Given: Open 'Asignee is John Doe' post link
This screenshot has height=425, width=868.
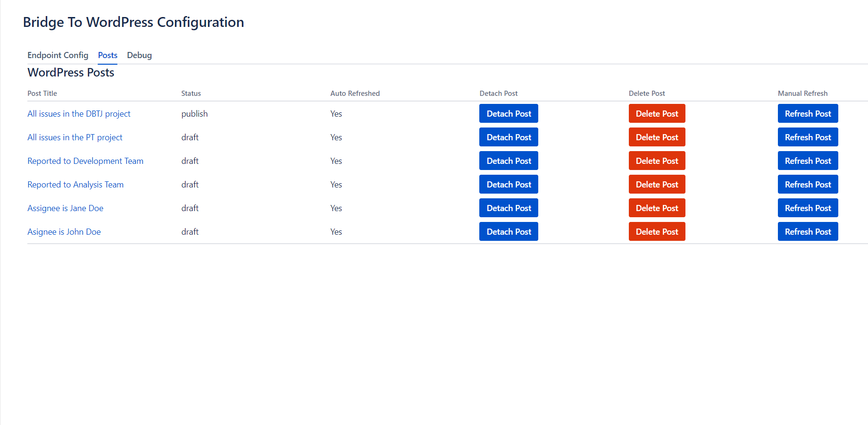Looking at the screenshot, I should coord(64,232).
